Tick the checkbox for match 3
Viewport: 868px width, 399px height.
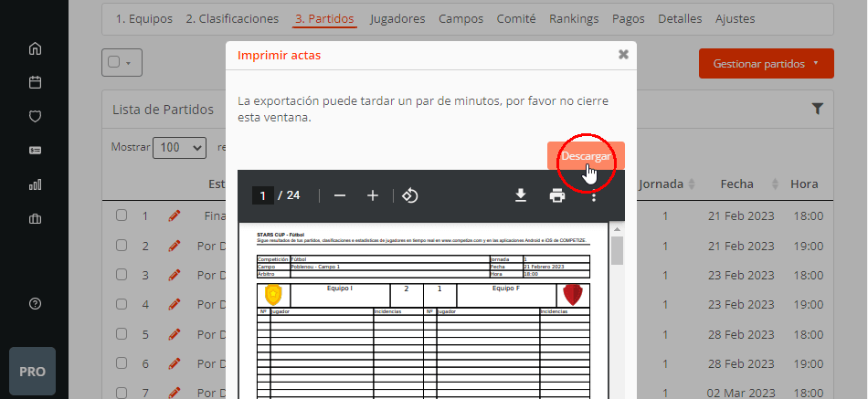122,275
